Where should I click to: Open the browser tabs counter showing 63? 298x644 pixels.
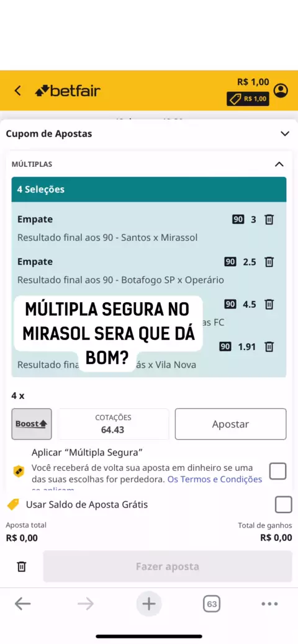coord(212,604)
